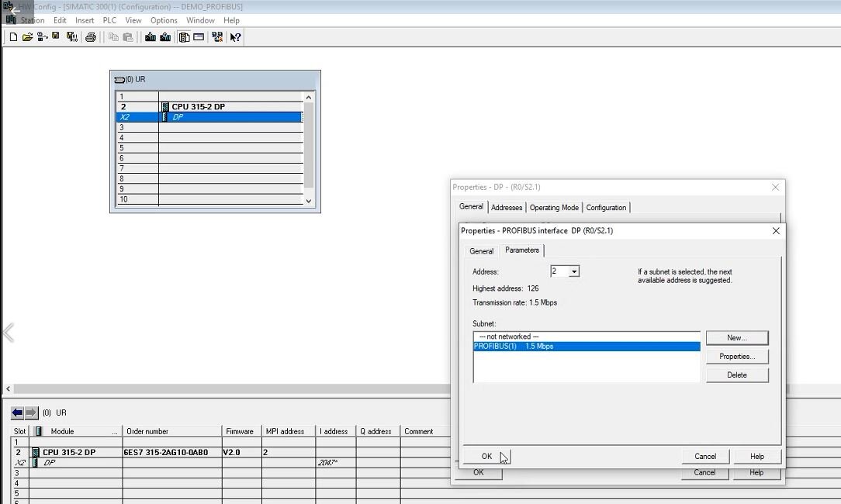
Task: Click the Delete subnet button
Action: (737, 375)
